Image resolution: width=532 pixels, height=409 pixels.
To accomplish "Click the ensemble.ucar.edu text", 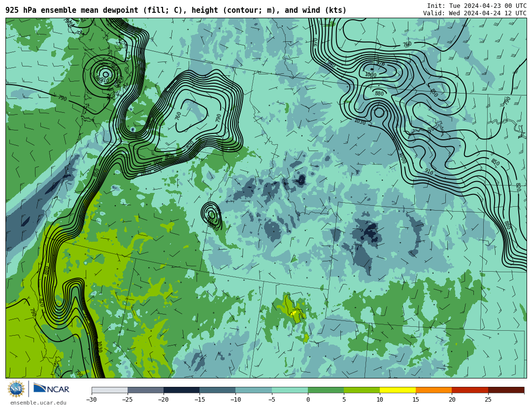I will pos(38,403).
